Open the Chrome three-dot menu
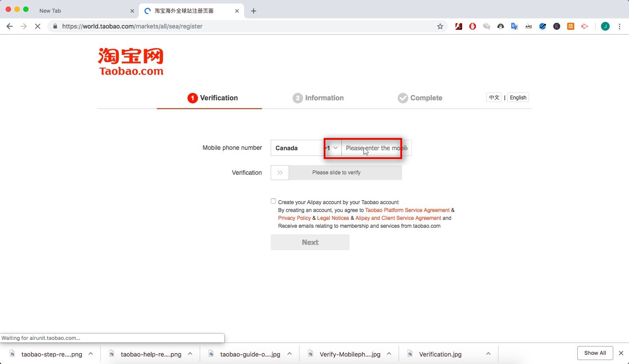This screenshot has height=364, width=629. click(x=619, y=26)
